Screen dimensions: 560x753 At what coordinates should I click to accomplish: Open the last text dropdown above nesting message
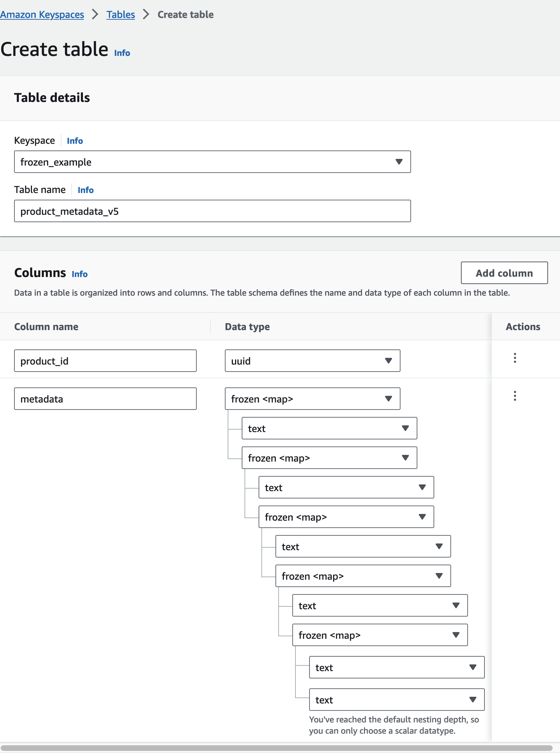tap(397, 700)
